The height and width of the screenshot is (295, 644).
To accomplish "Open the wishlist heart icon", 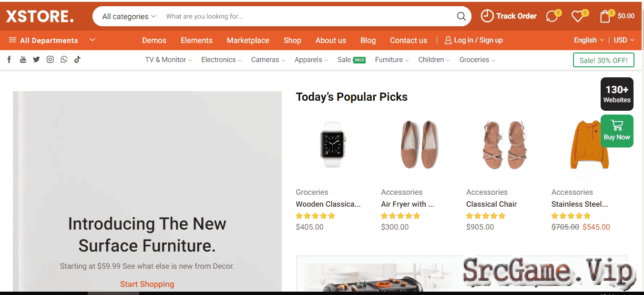I will (x=578, y=16).
